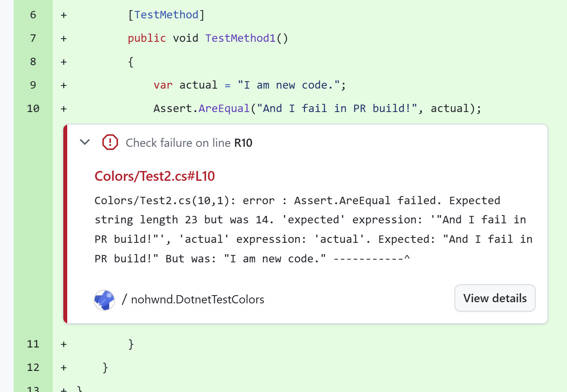
Task: Click line number 10 in the gutter
Action: (33, 108)
